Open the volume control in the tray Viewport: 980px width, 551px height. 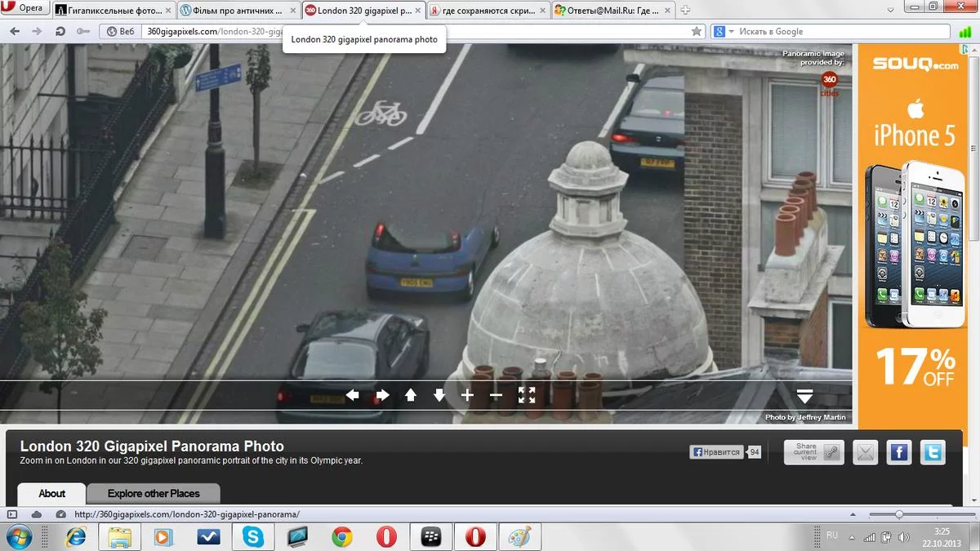click(904, 537)
